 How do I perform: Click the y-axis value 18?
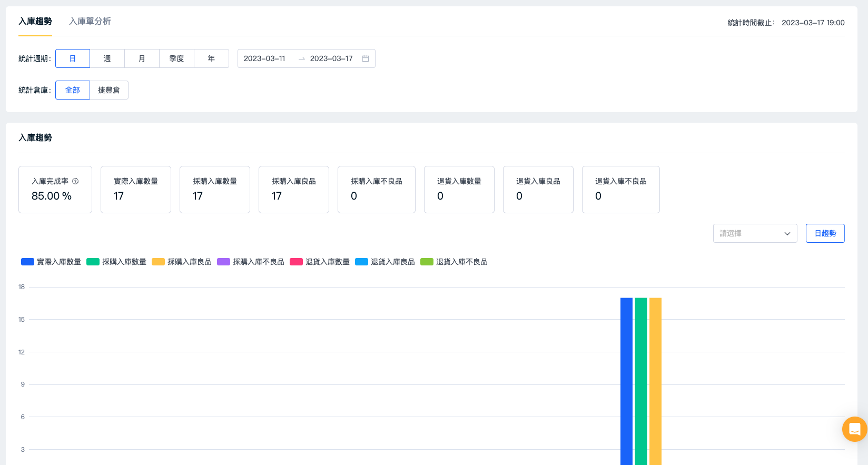click(x=22, y=287)
